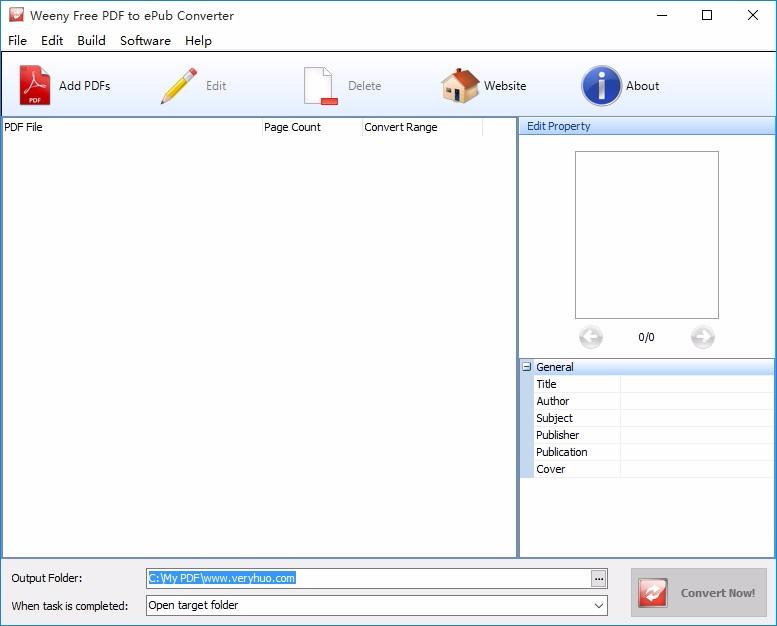Click the 'Output Folder:' label
This screenshot has width=777, height=626.
[47, 578]
